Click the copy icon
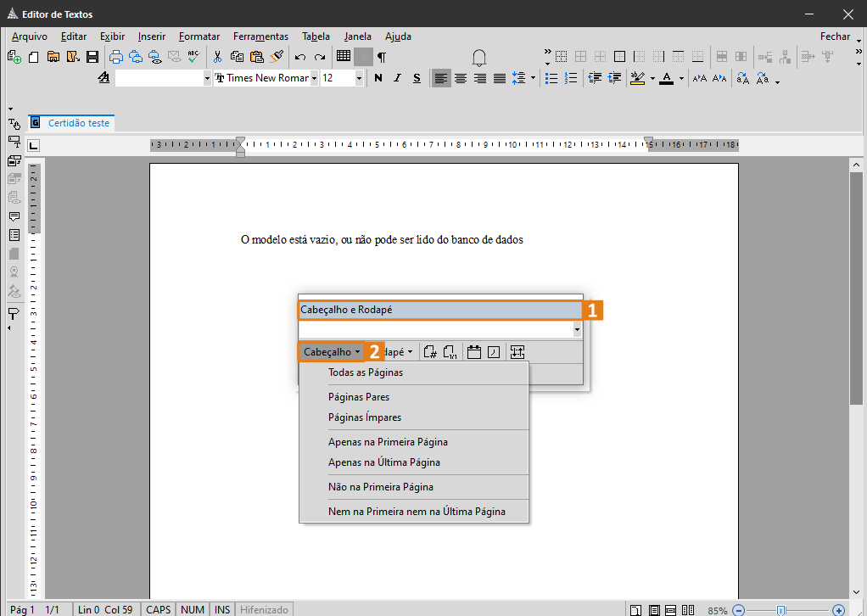The height and width of the screenshot is (616, 867). pyautogui.click(x=237, y=56)
